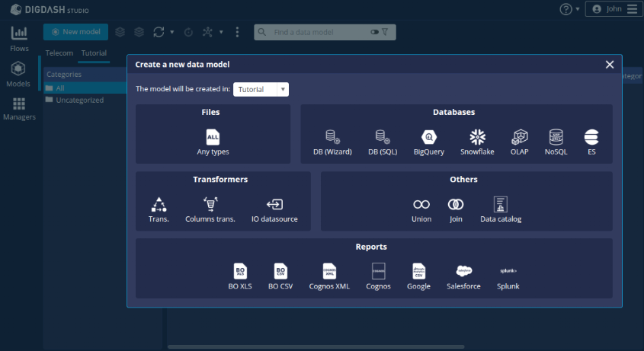Viewport: 644px width, 351px height.
Task: Toggle the search filter switch
Action: (x=374, y=32)
